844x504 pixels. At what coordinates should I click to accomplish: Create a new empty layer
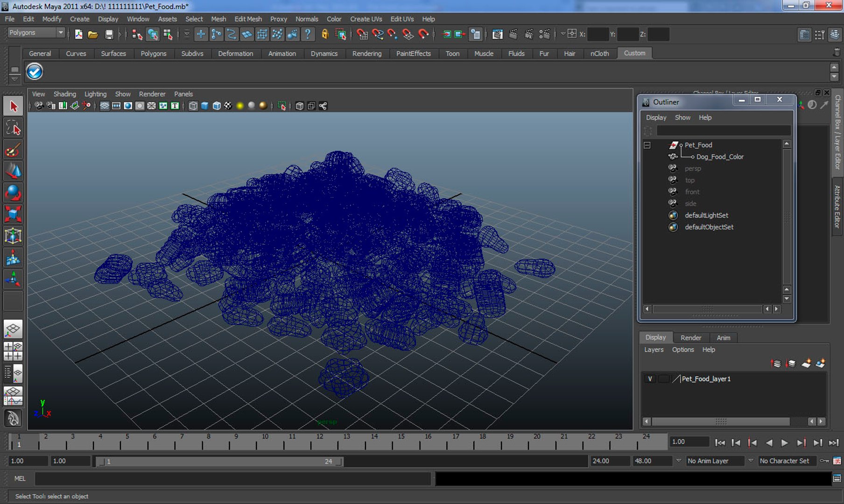806,363
